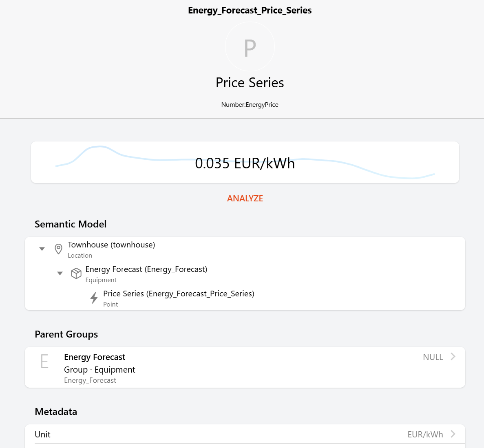Viewport: 484px width, 448px height.
Task: Click the Energy_Forecast_Price_Series page title
Action: pyautogui.click(x=250, y=11)
